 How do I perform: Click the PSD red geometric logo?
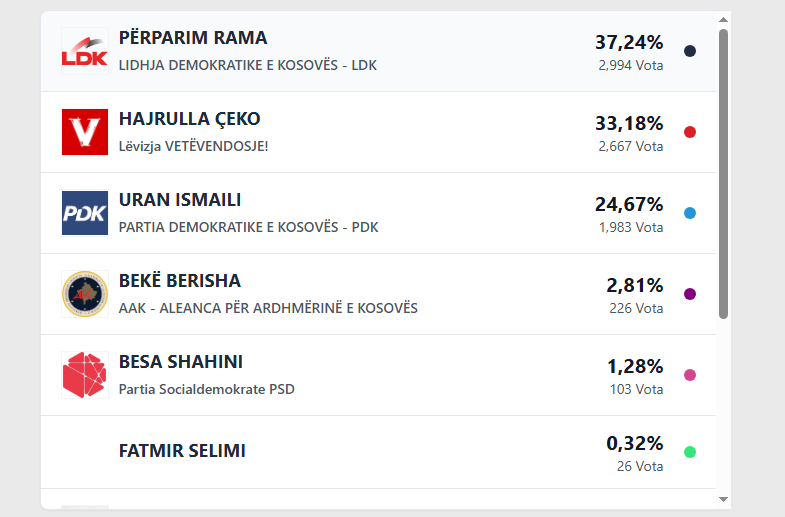tap(84, 375)
